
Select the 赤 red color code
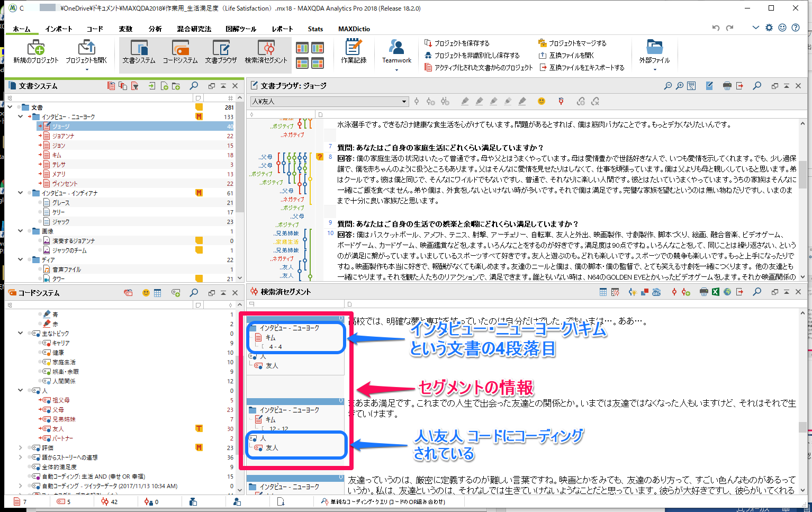pyautogui.click(x=55, y=324)
